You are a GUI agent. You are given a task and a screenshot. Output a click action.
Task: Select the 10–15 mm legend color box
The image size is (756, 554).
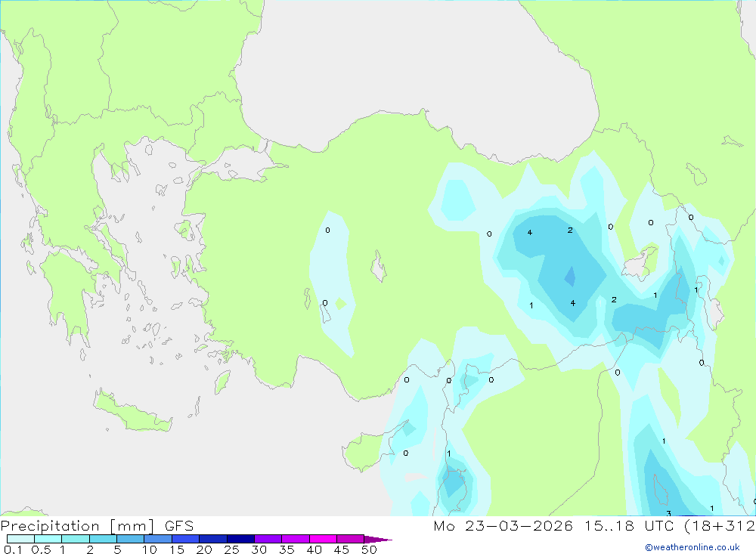click(x=158, y=539)
